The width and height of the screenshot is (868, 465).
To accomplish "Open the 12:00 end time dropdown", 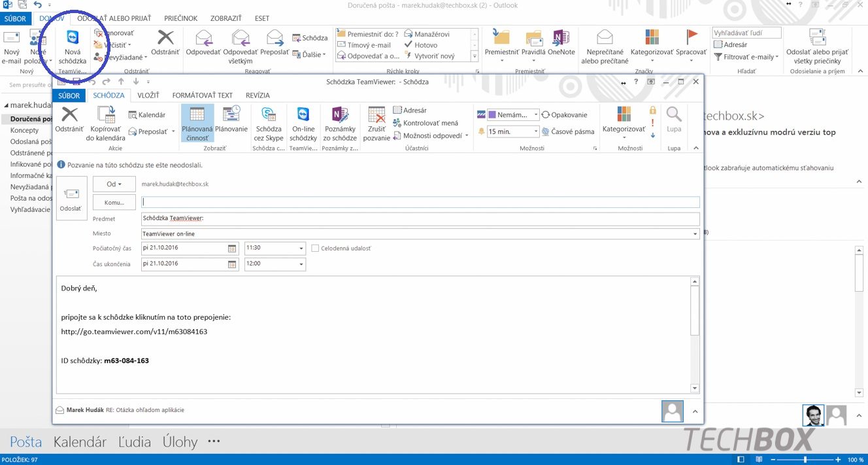I will (301, 264).
